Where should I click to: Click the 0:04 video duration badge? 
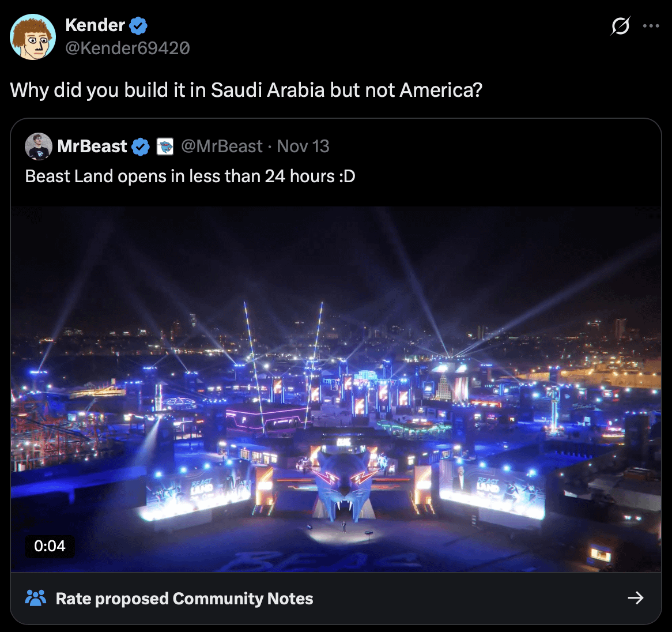click(50, 546)
